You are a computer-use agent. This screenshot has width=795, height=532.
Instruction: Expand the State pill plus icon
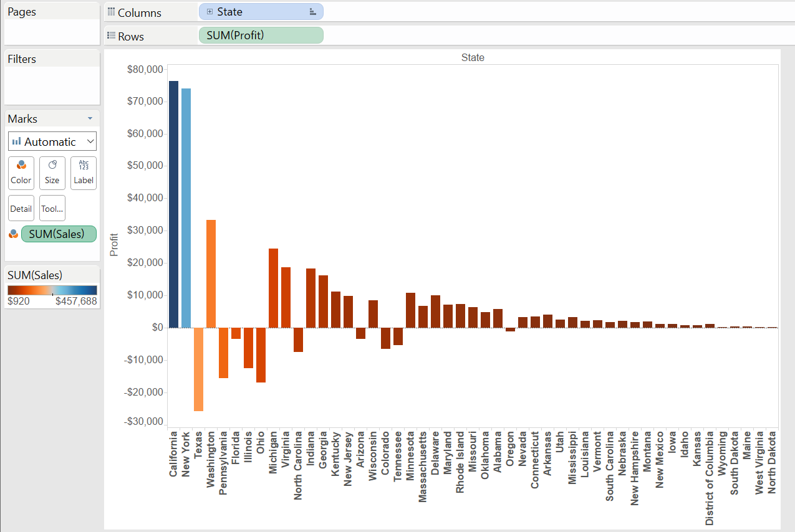pyautogui.click(x=210, y=12)
